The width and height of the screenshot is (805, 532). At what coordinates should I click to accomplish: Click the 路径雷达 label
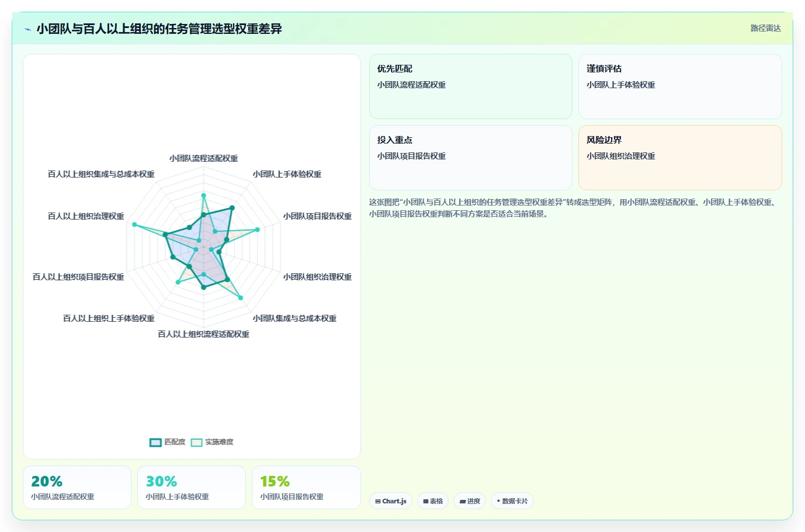coord(765,28)
